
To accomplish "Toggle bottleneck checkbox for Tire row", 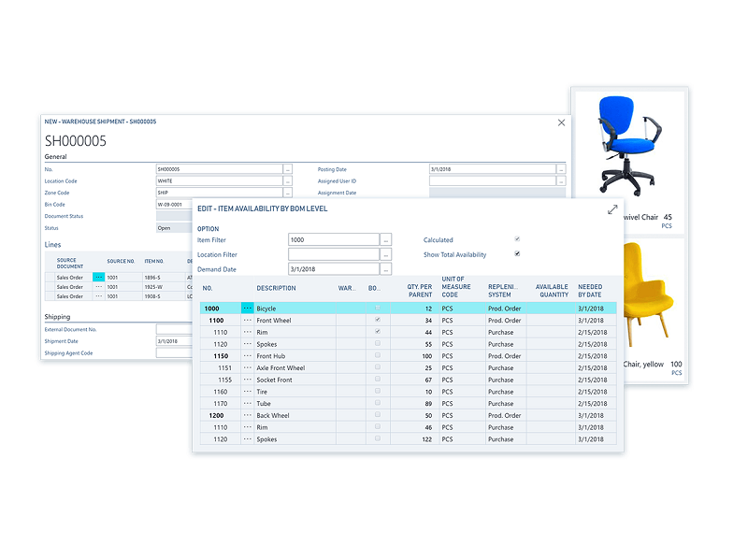I will point(378,391).
